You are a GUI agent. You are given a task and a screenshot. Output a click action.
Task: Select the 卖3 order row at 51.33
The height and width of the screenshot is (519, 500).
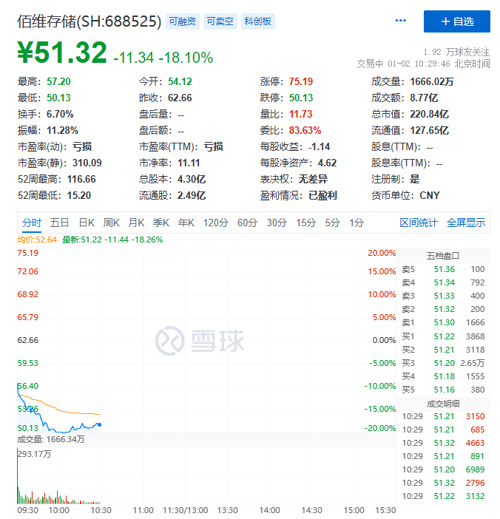coord(443,296)
